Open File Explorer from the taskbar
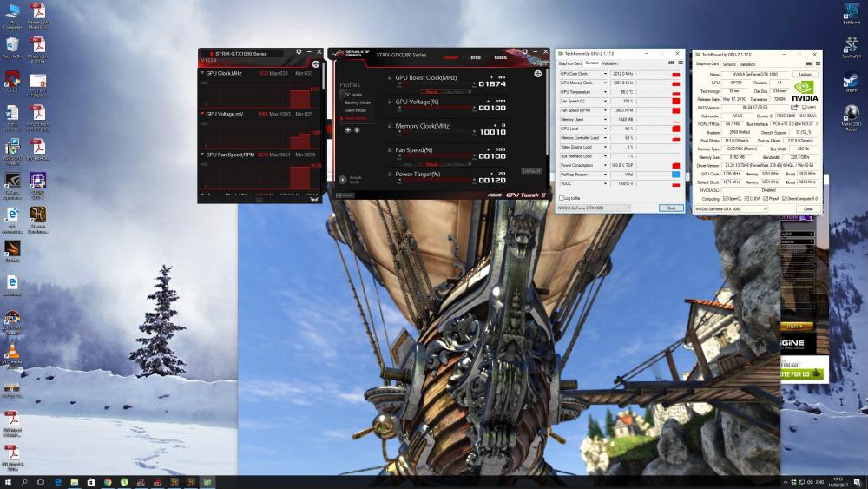This screenshot has width=868, height=489. pyautogui.click(x=74, y=482)
